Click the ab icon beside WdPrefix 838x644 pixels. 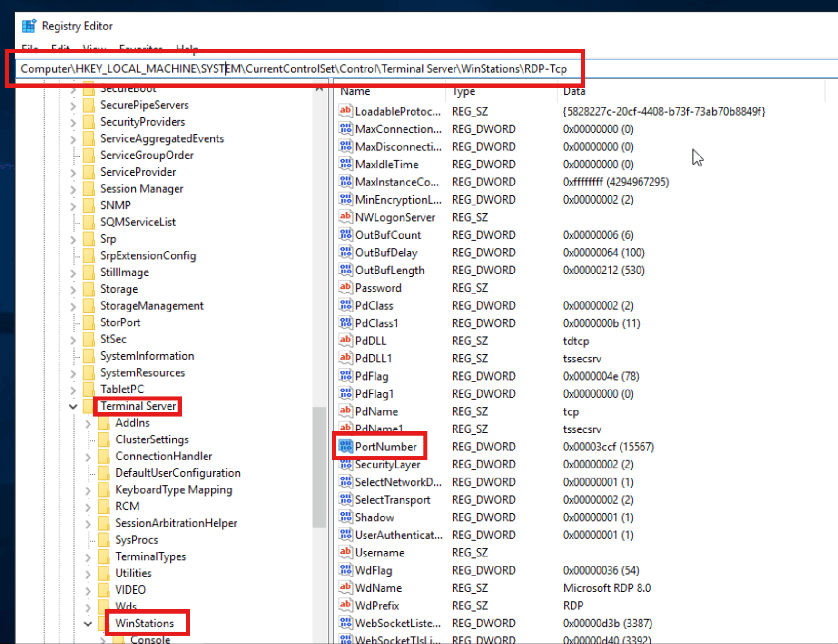(x=345, y=605)
